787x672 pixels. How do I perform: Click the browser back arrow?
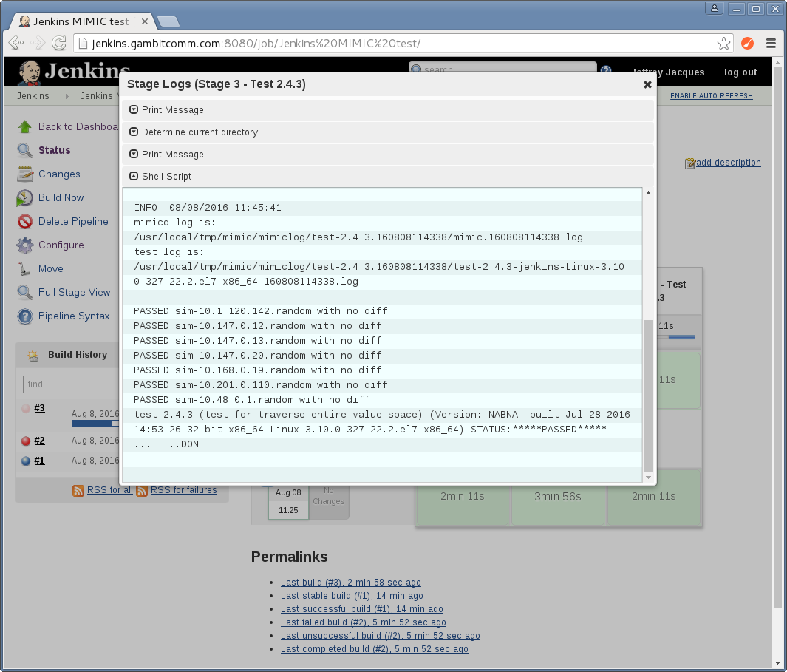pyautogui.click(x=16, y=43)
